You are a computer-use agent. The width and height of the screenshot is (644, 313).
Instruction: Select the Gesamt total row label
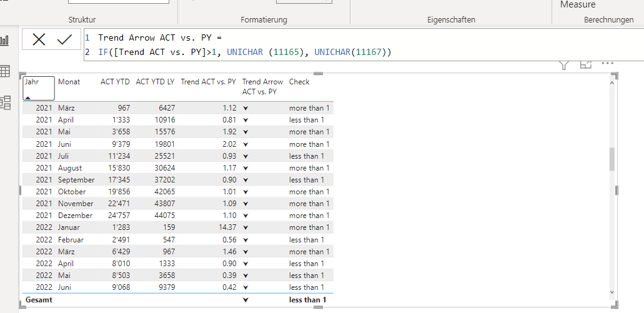pos(39,301)
